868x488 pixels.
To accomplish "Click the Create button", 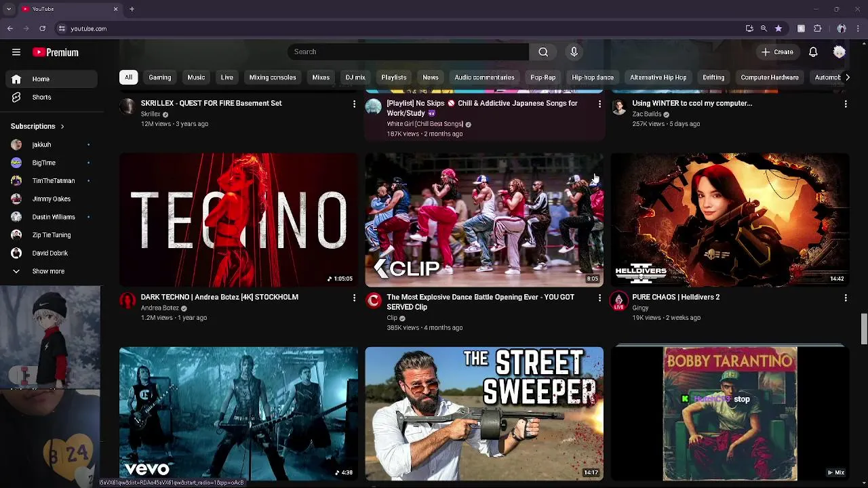I will coord(777,52).
